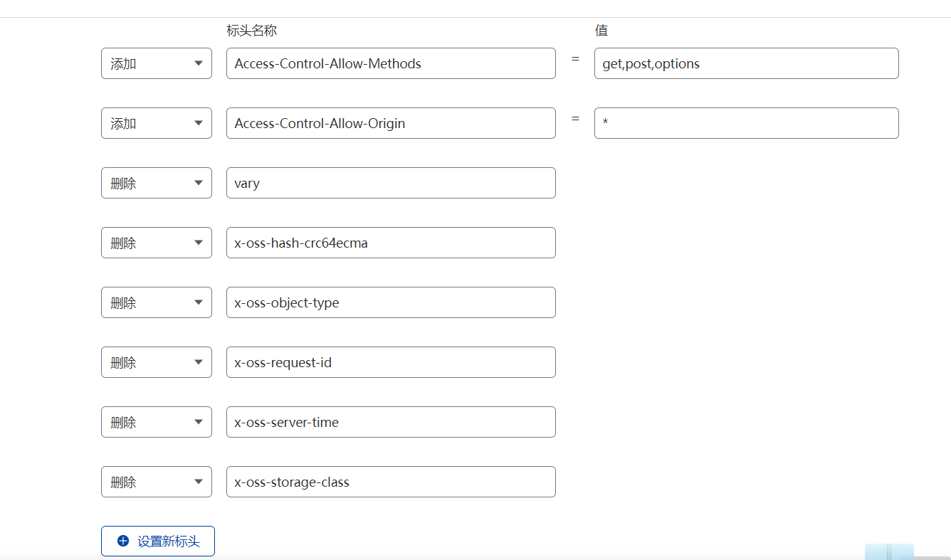Focus the Access-Control-Allow-Origin header name field
Image resolution: width=951 pixels, height=560 pixels.
(391, 123)
